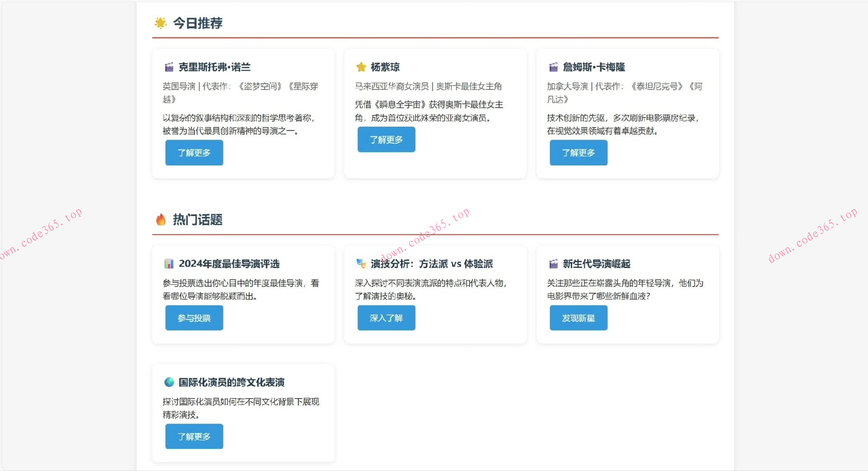Click the flame icon beside 热门话题

160,220
